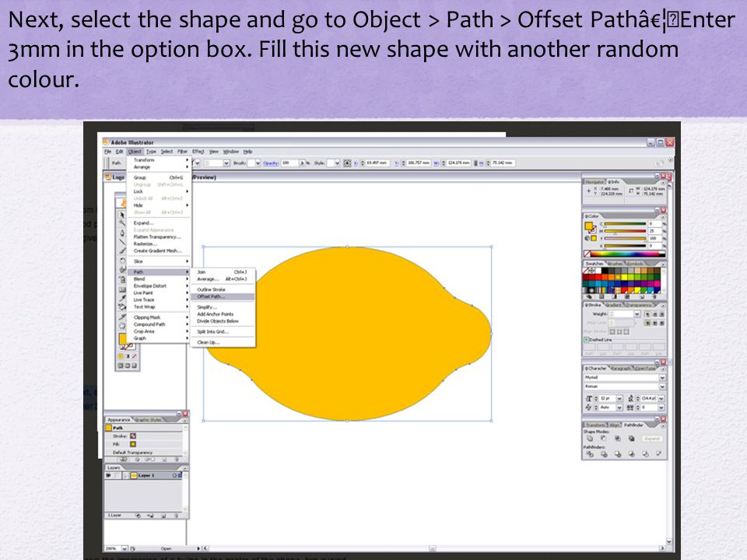Expand the Arrange submenu
The width and height of the screenshot is (747, 560).
click(x=159, y=167)
